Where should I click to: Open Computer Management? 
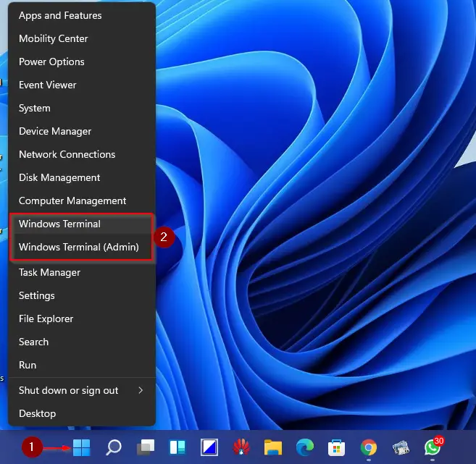click(x=82, y=201)
